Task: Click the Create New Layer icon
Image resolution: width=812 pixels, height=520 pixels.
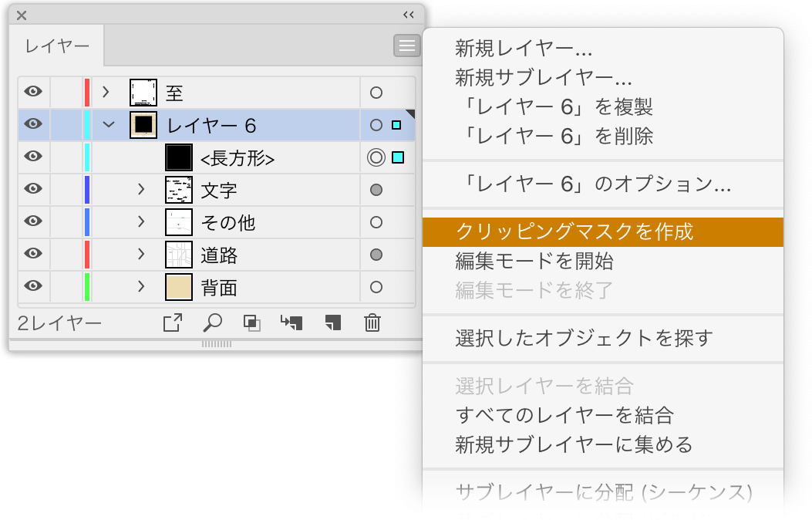Action: 332,322
